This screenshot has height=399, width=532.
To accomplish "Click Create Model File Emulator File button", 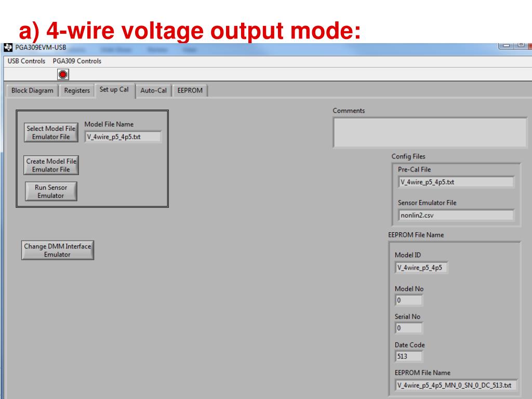I will (51, 165).
